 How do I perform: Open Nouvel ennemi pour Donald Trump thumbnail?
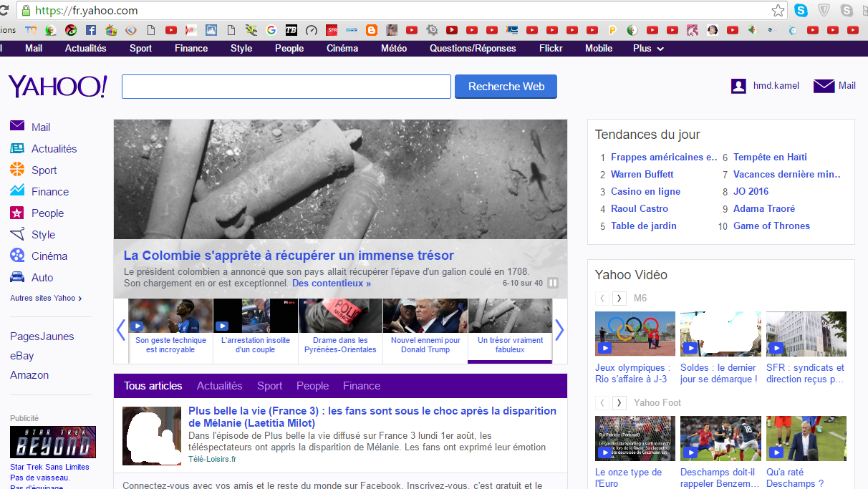(x=425, y=316)
